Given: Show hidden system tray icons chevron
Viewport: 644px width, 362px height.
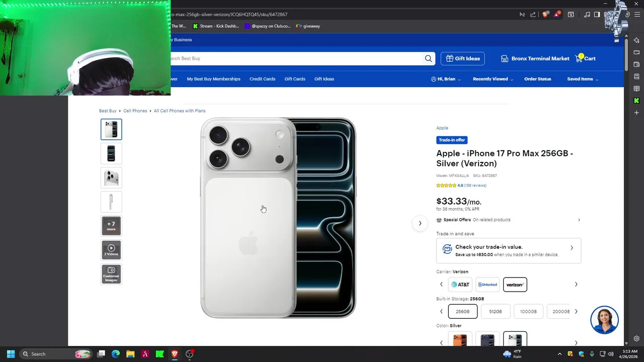Looking at the screenshot, I should pos(559,354).
